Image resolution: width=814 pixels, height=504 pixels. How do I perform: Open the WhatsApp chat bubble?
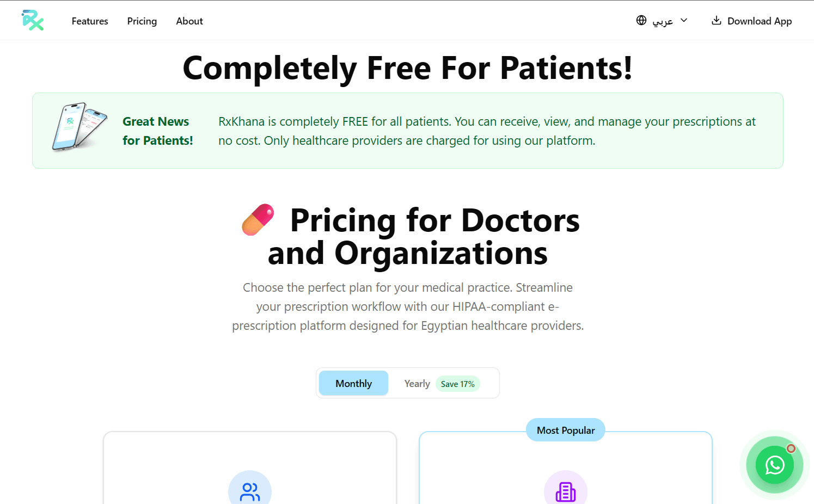(774, 465)
